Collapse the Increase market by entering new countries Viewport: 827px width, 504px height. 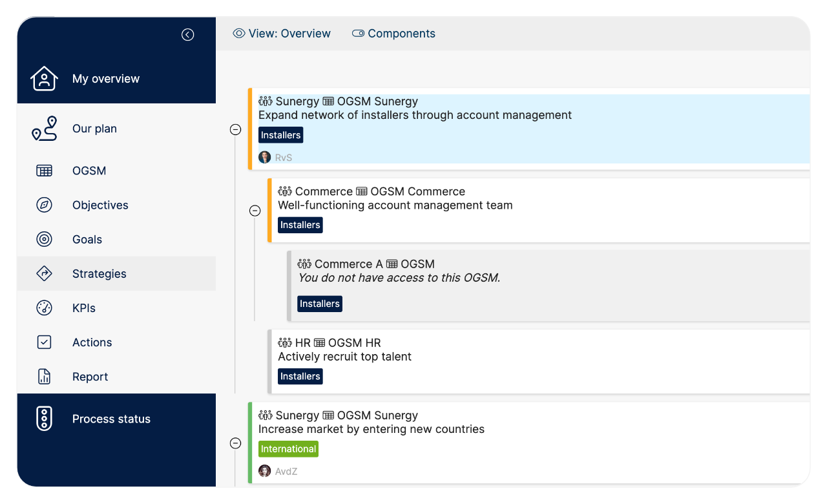(x=236, y=443)
